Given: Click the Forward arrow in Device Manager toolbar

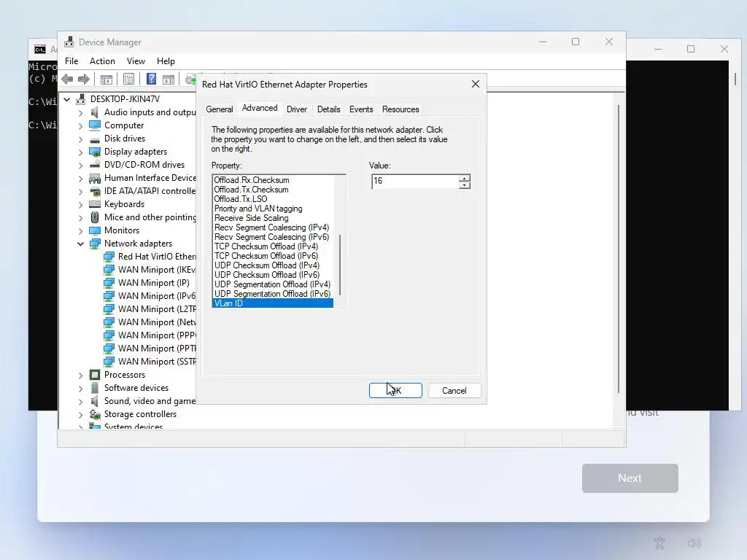Looking at the screenshot, I should tap(83, 79).
